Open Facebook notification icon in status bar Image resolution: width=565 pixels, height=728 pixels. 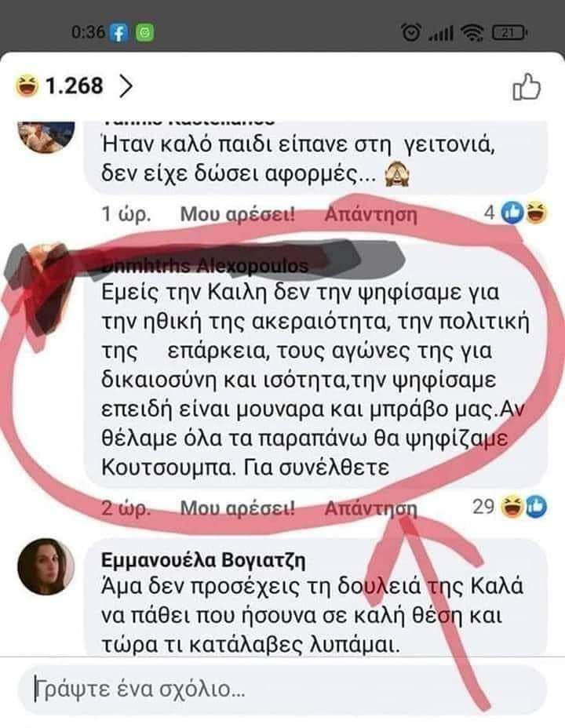tap(119, 32)
